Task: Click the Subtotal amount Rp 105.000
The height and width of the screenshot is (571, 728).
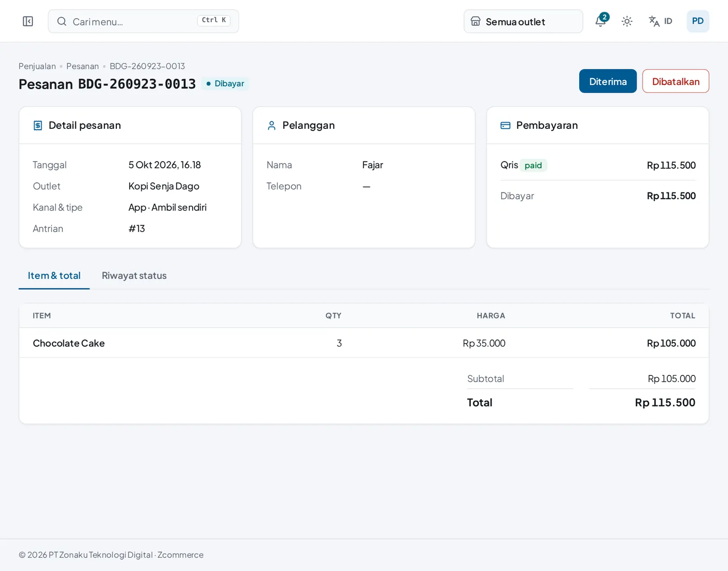Action: pyautogui.click(x=672, y=379)
